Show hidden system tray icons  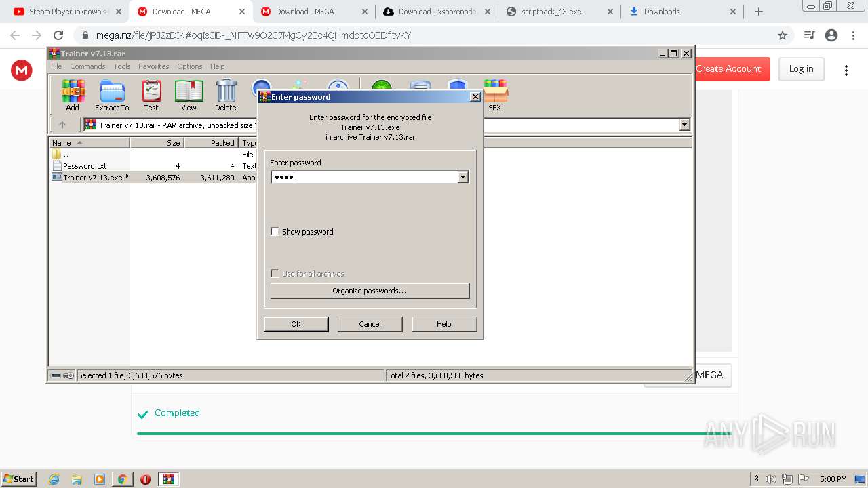[x=757, y=479]
